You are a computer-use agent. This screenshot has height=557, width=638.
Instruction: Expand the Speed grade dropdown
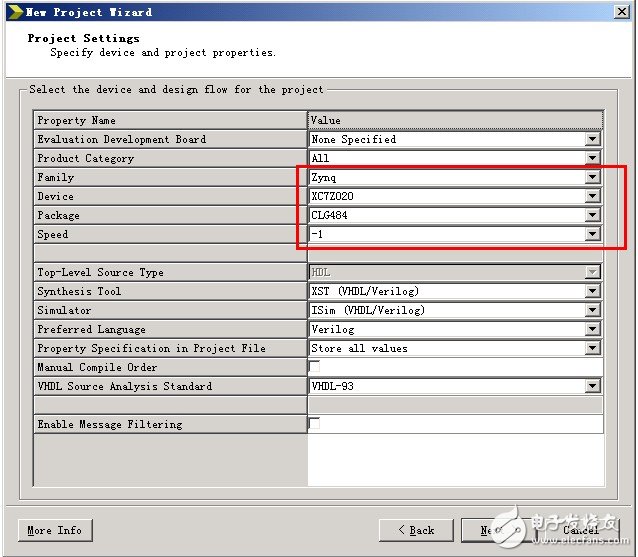click(x=593, y=235)
